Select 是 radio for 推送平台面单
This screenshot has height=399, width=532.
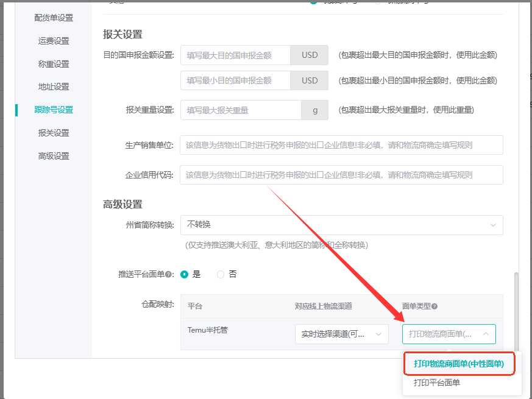[x=184, y=274]
